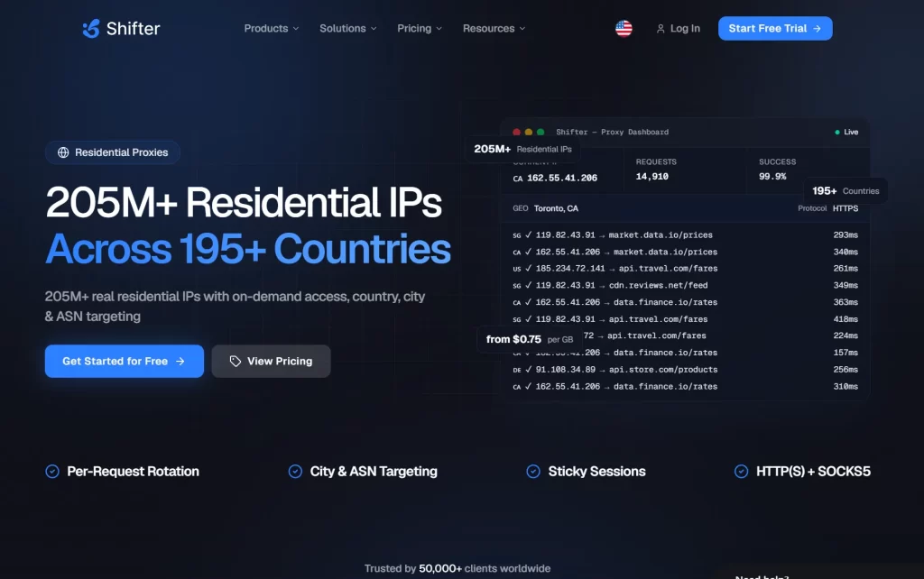The height and width of the screenshot is (579, 924).
Task: Expand the Pricing dropdown menu
Action: click(x=419, y=28)
